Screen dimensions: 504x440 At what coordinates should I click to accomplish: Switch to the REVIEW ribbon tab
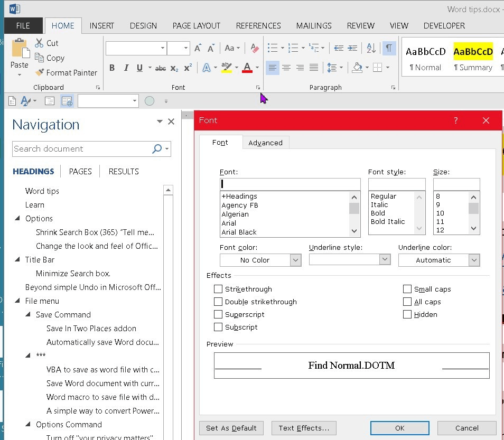coord(361,26)
